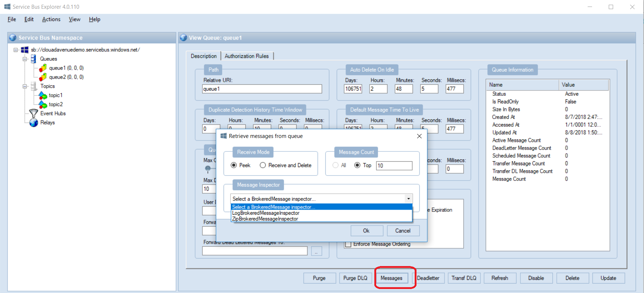Click the Transf DLQ button

click(464, 278)
